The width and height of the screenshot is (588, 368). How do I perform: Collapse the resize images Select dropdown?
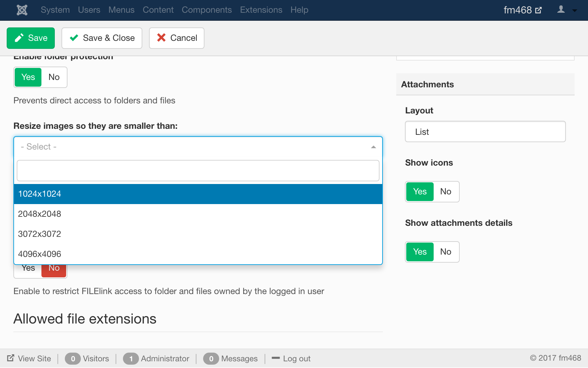point(373,147)
